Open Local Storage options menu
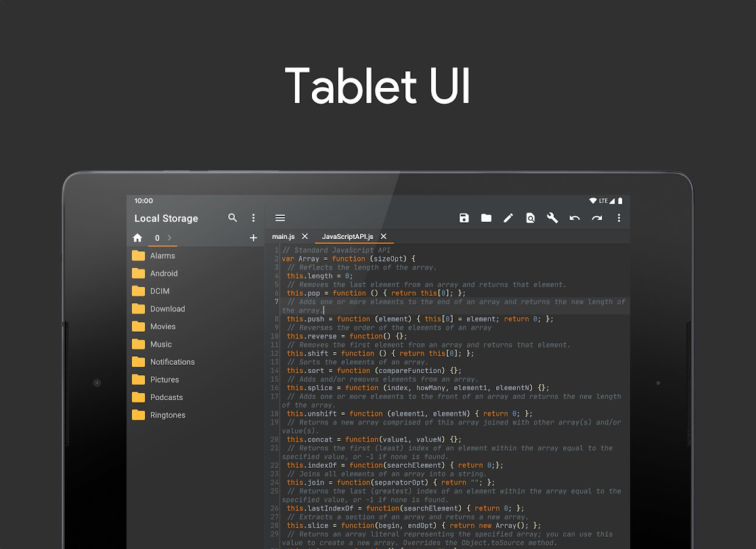The height and width of the screenshot is (549, 756). [254, 218]
